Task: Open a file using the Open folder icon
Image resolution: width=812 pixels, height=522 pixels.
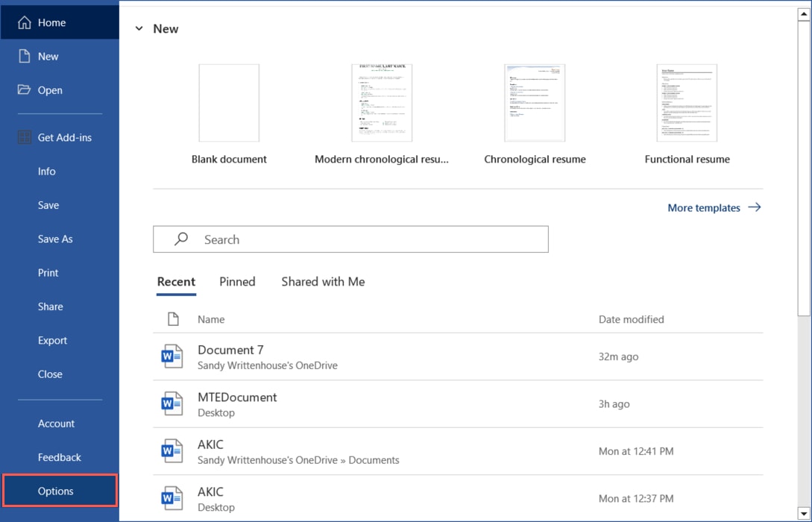Action: (22, 89)
